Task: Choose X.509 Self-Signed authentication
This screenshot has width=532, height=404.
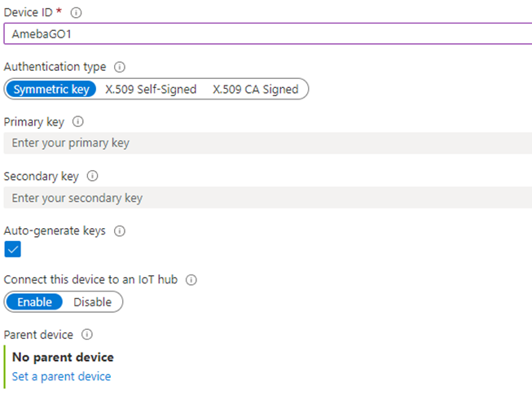Action: pyautogui.click(x=151, y=90)
